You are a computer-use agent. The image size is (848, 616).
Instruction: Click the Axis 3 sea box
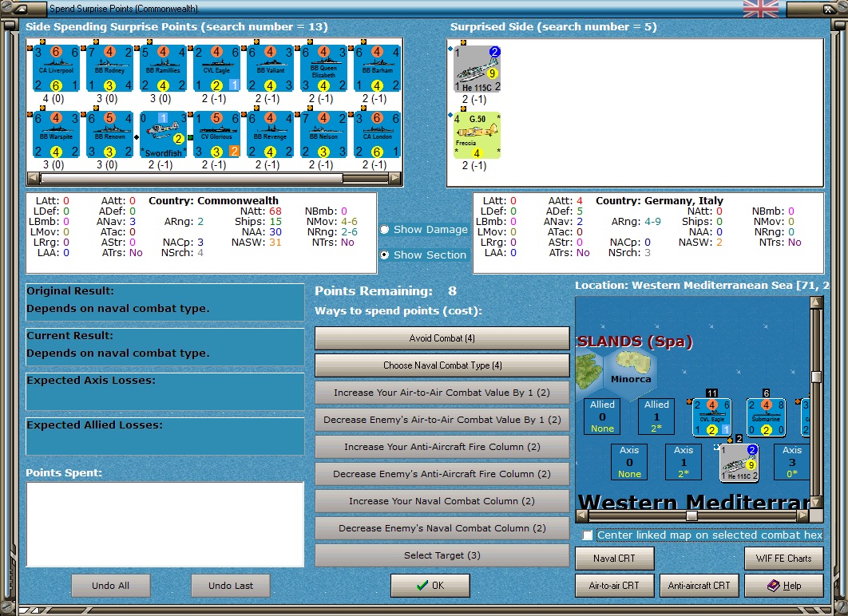click(x=791, y=462)
